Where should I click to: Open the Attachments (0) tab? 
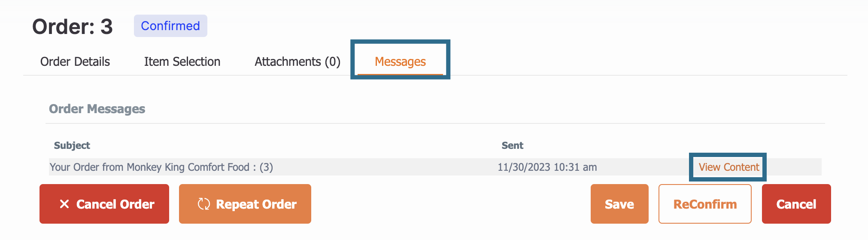pos(297,62)
